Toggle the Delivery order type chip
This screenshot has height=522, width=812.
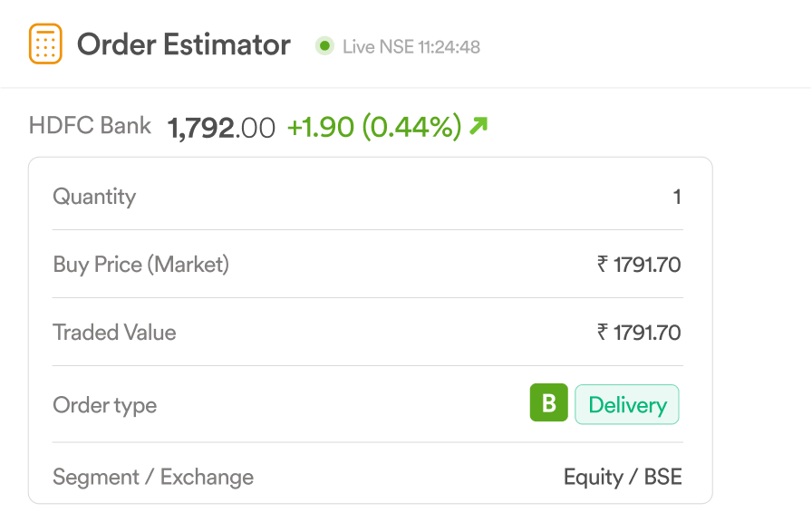626,404
